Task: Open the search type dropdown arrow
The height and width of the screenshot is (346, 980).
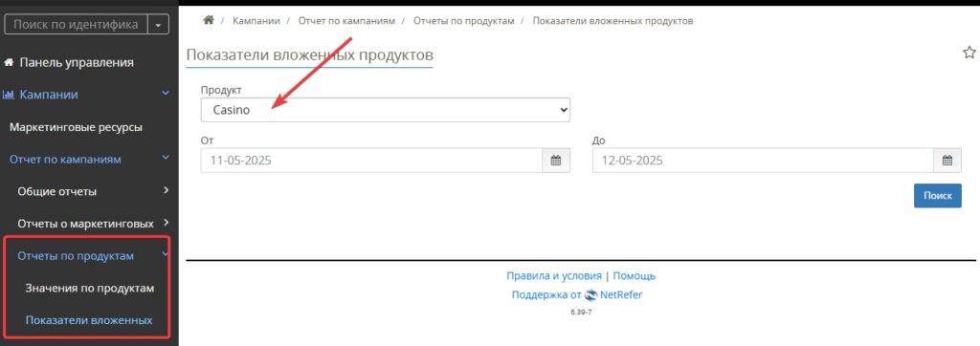Action: (158, 25)
